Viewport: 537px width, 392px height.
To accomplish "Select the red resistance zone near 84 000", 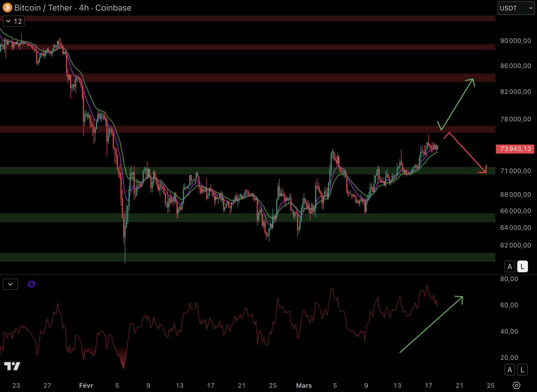I will 247,78.
